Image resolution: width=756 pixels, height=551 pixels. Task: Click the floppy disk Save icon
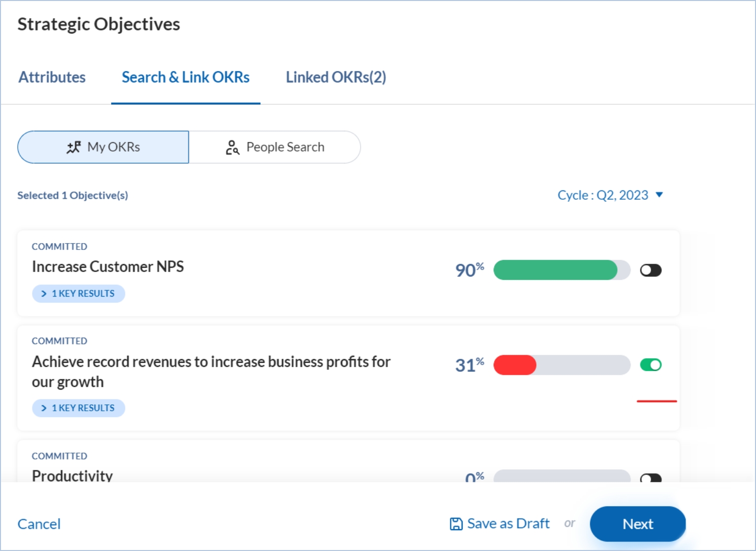tap(456, 524)
